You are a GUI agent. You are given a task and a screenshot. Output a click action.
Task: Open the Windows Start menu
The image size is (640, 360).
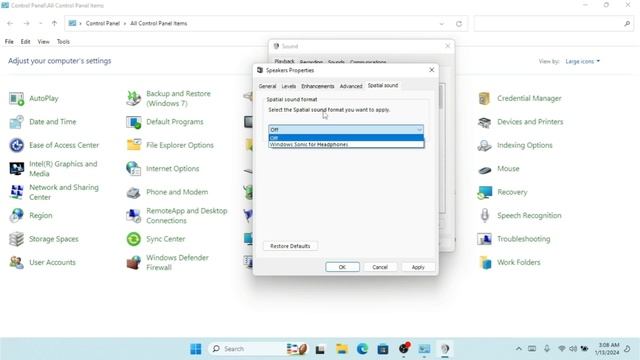(x=196, y=349)
